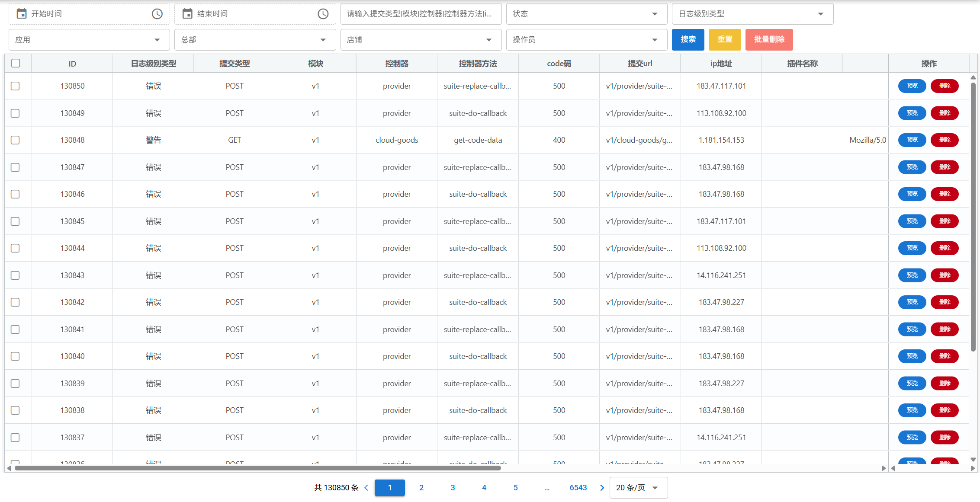
Task: Click the 批量删除 button
Action: 769,40
